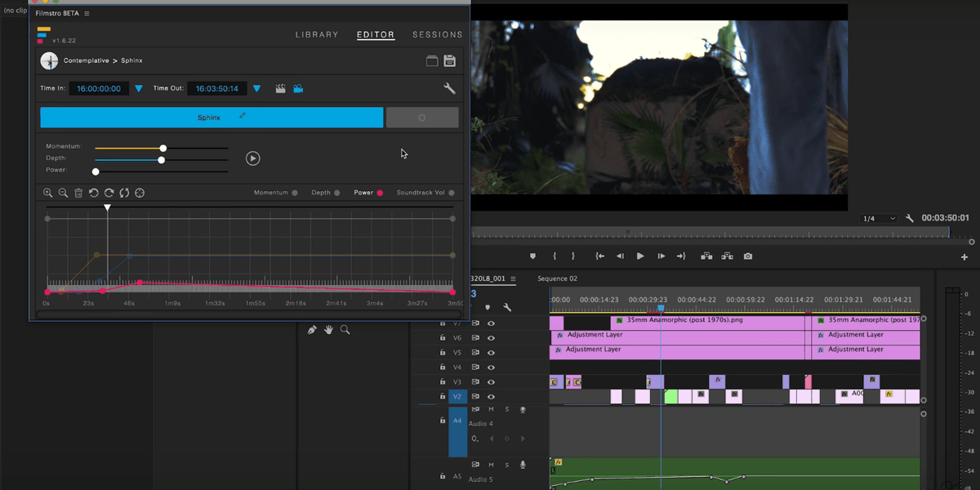Screen dimensions: 980x490
Task: Play the Filmstro track preview
Action: tap(253, 158)
